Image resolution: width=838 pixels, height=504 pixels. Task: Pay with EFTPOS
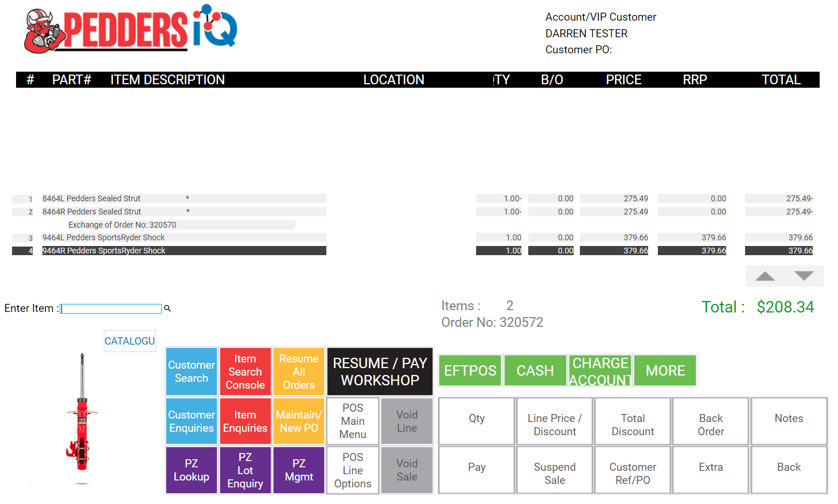(x=470, y=370)
